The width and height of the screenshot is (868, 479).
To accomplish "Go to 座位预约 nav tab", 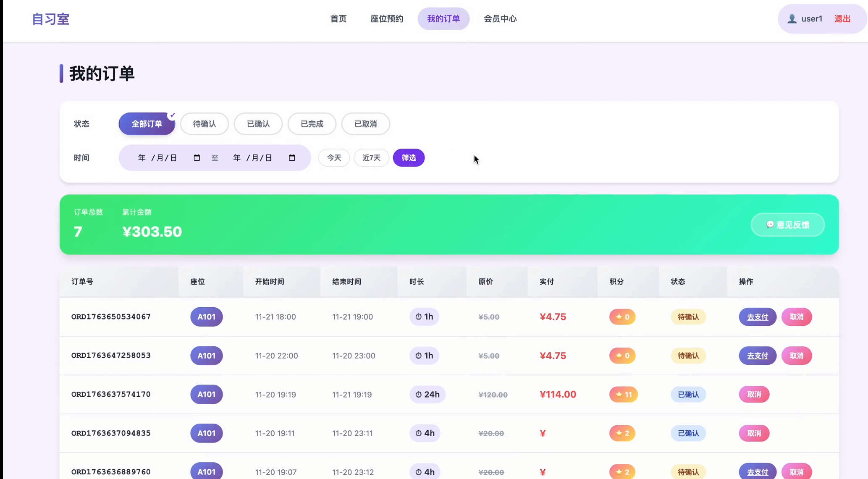I will click(x=386, y=19).
